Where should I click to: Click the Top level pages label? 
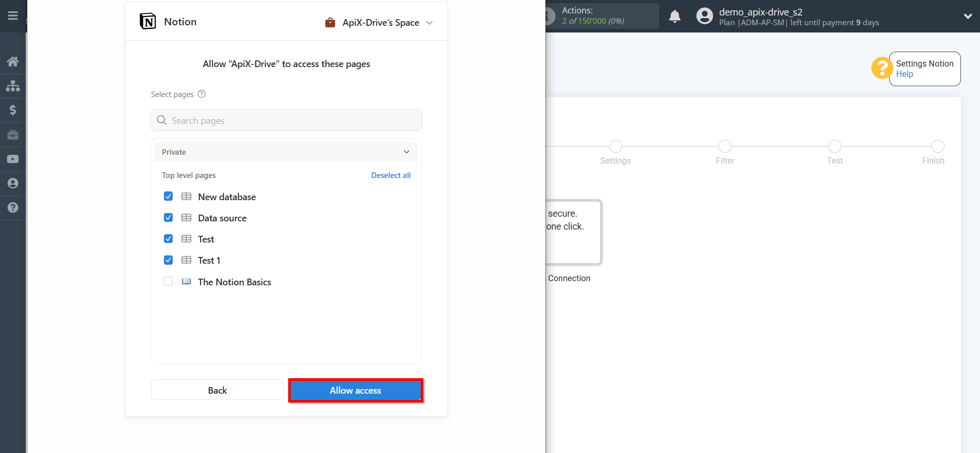click(x=189, y=175)
